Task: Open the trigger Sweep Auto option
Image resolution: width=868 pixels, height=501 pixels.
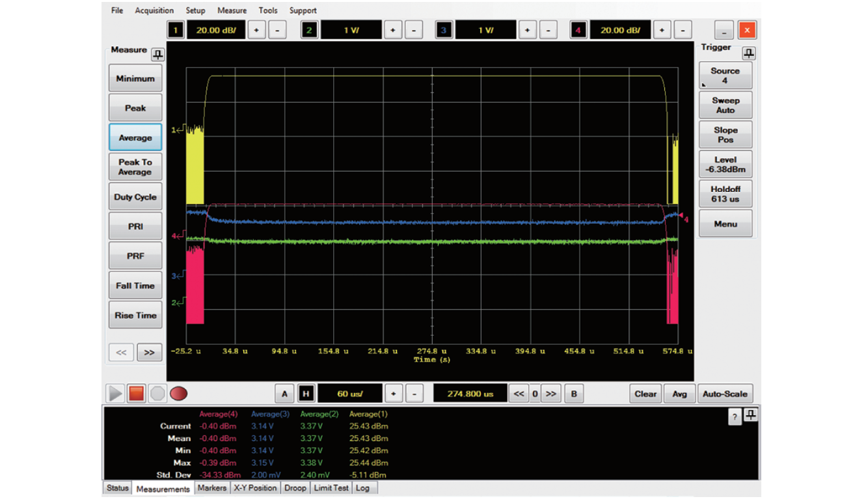Action: click(725, 105)
